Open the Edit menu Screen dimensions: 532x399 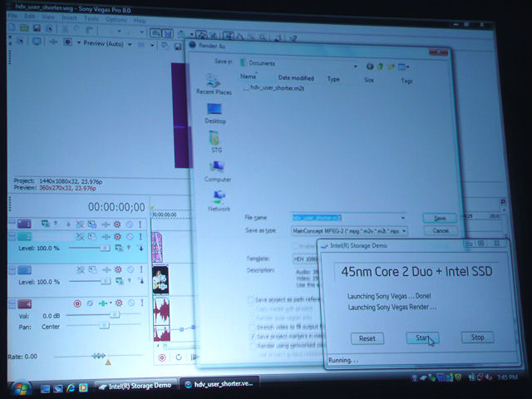click(30, 17)
